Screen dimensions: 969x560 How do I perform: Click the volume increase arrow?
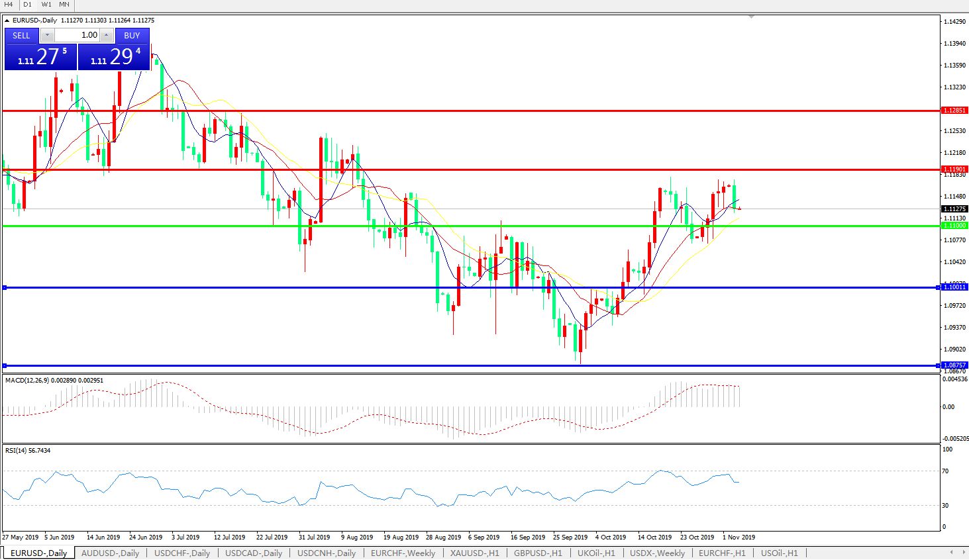[106, 35]
